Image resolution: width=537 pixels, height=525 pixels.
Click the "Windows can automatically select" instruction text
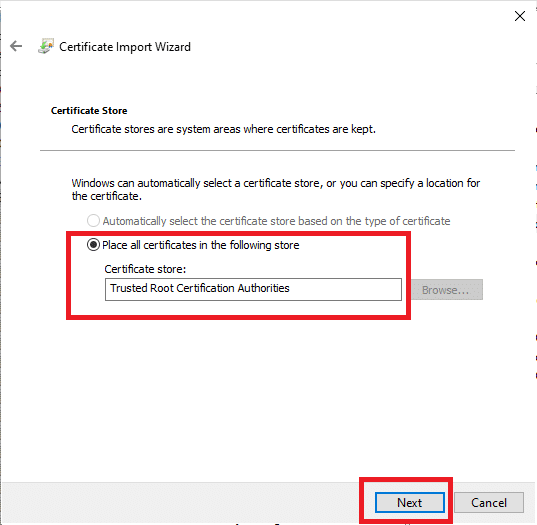(x=275, y=189)
